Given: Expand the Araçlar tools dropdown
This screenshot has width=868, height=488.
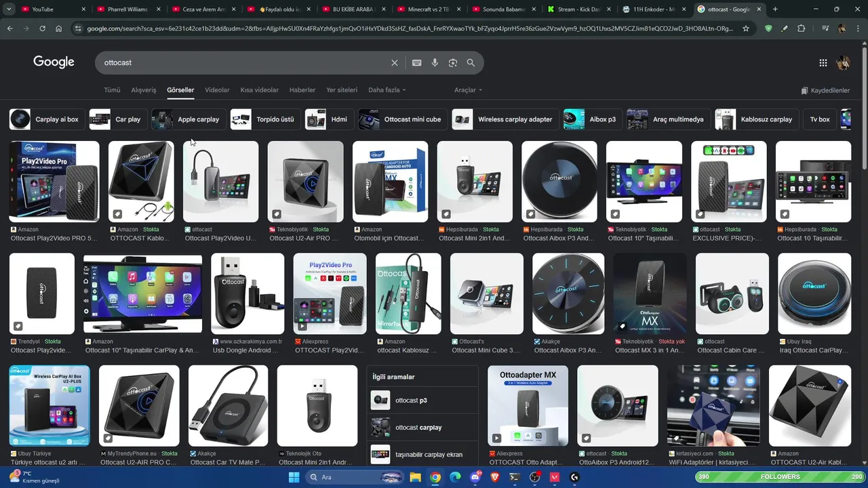Looking at the screenshot, I should pos(468,89).
